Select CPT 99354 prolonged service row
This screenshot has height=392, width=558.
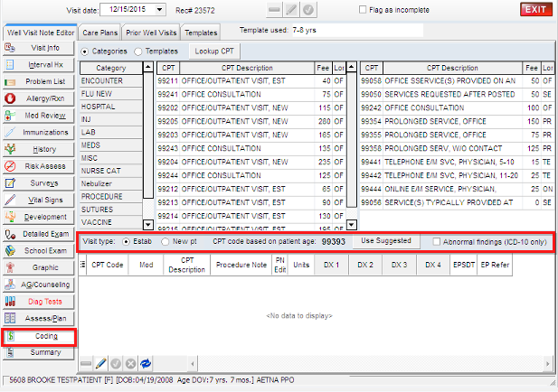pyautogui.click(x=457, y=122)
